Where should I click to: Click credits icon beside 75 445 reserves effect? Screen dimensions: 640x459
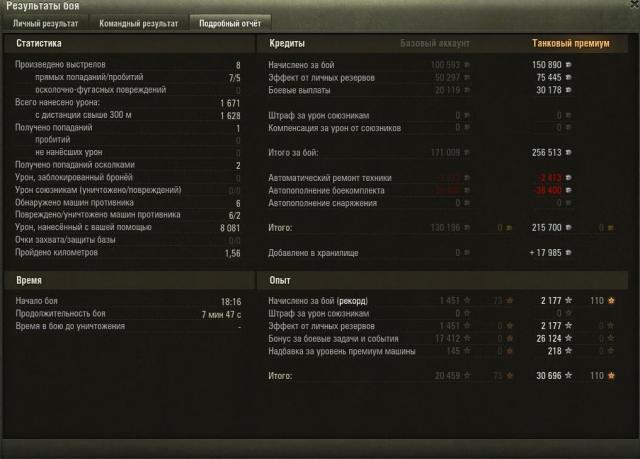[568, 78]
